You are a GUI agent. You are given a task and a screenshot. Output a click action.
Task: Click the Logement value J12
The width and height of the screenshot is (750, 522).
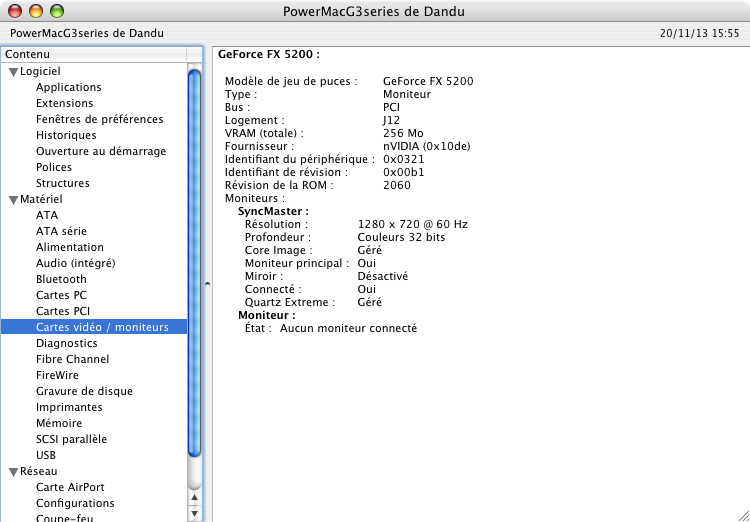pos(392,121)
